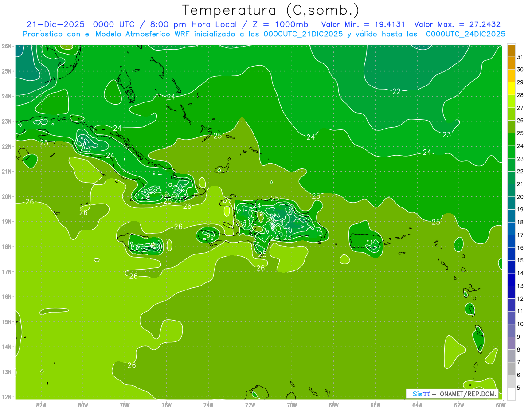The height and width of the screenshot is (411, 532).
Task: Click '0000UTC_21DIC2025' initialization time text
Action: click(303, 34)
